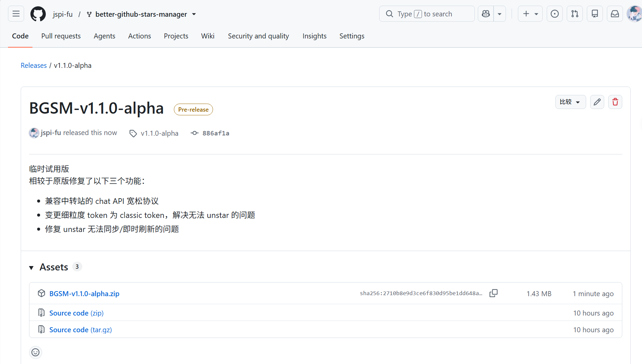Click the search box magnifier field
The height and width of the screenshot is (364, 642).
pyautogui.click(x=427, y=14)
